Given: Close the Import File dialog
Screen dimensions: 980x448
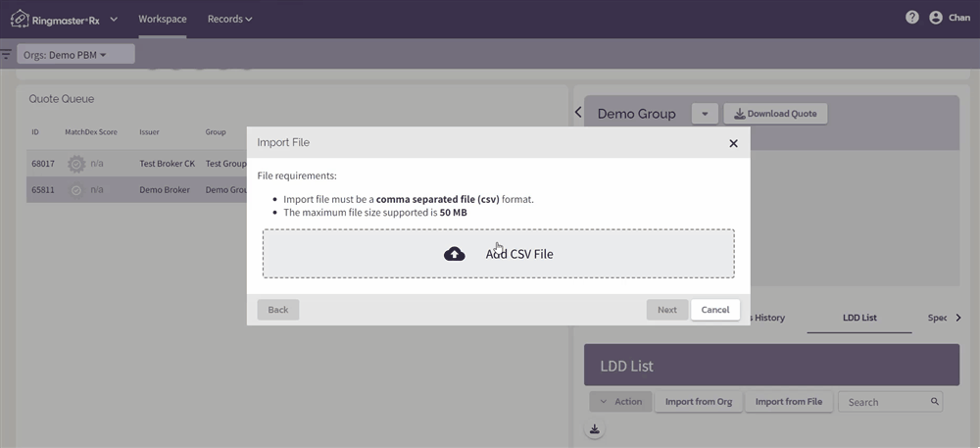Looking at the screenshot, I should (734, 143).
